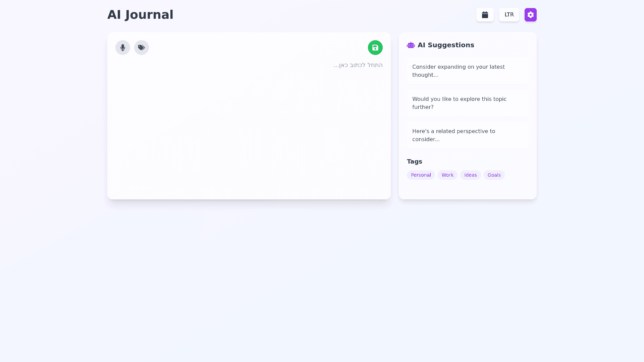644x362 pixels.
Task: Click the AI Journal title
Action: (x=140, y=15)
